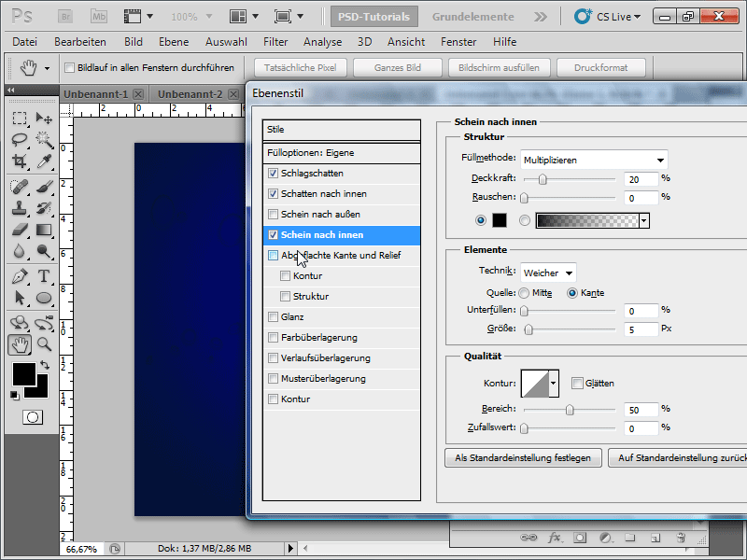
Task: Enable Bildlauf in allen Fenstern durchführen
Action: pyautogui.click(x=69, y=67)
